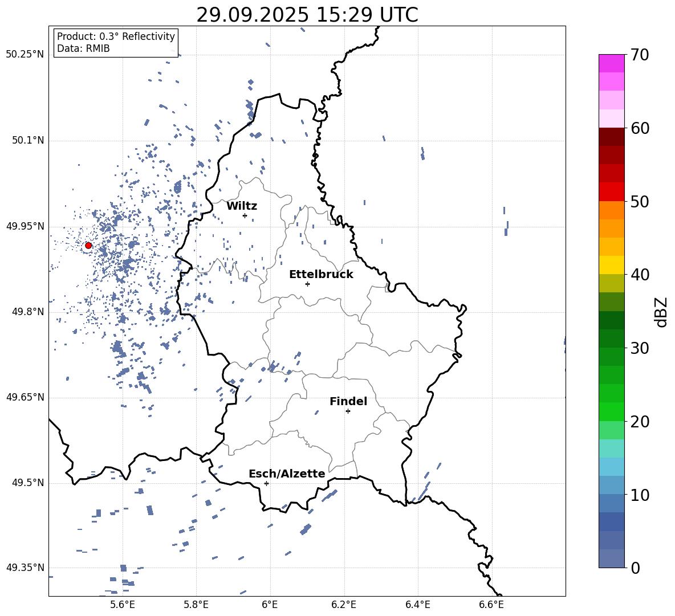Click the 5.6°E longitude label

(x=122, y=605)
